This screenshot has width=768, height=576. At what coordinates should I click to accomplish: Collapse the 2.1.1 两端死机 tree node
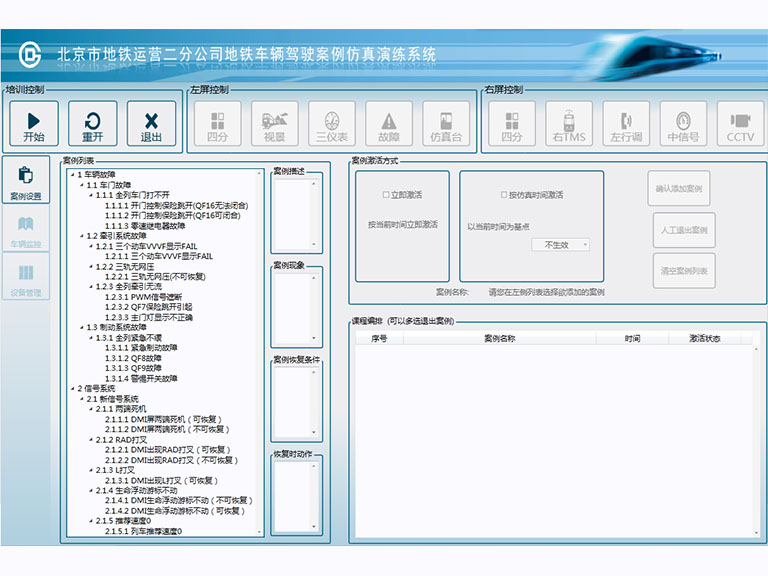(x=91, y=409)
